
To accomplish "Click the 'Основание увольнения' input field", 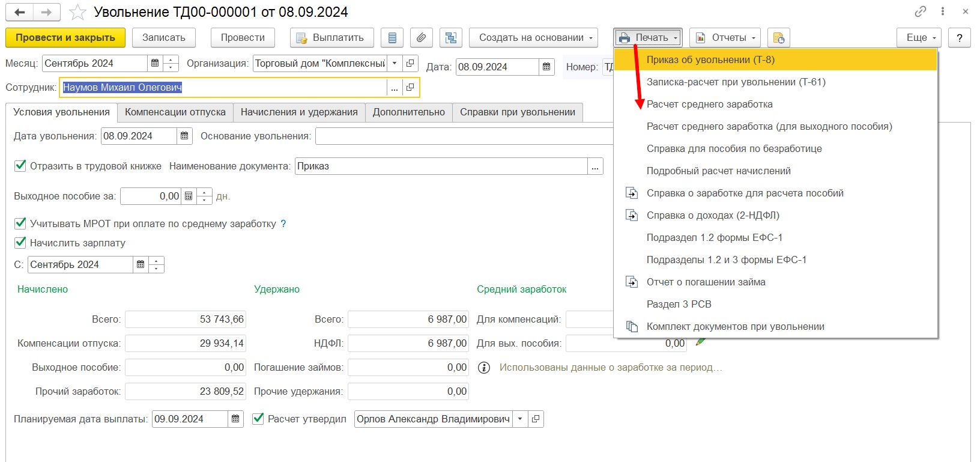I will [x=464, y=136].
